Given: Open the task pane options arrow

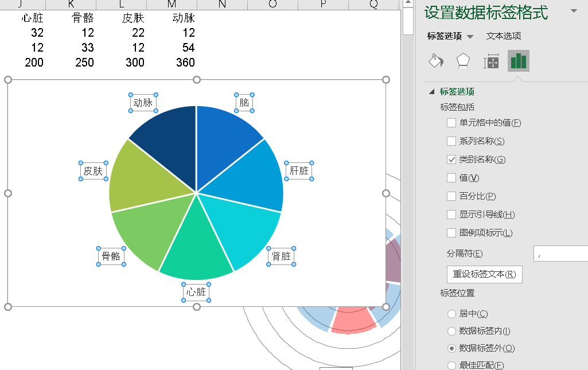Looking at the screenshot, I should [x=574, y=11].
